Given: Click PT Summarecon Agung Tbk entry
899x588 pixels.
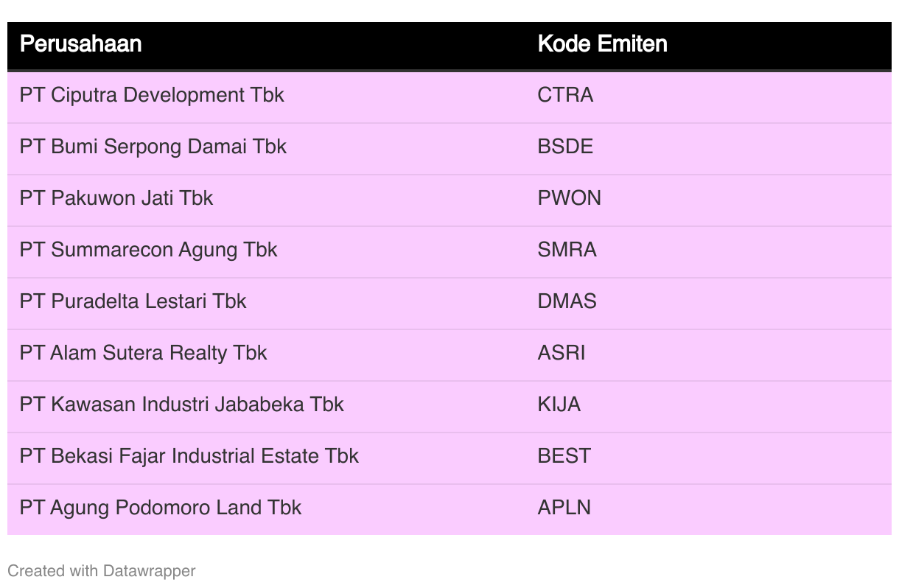Looking at the screenshot, I should [148, 250].
